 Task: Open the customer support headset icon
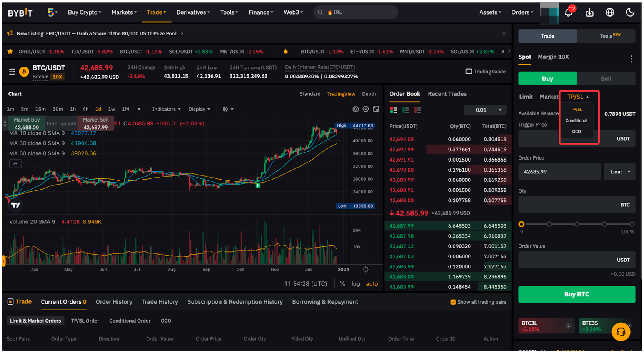coord(621,331)
